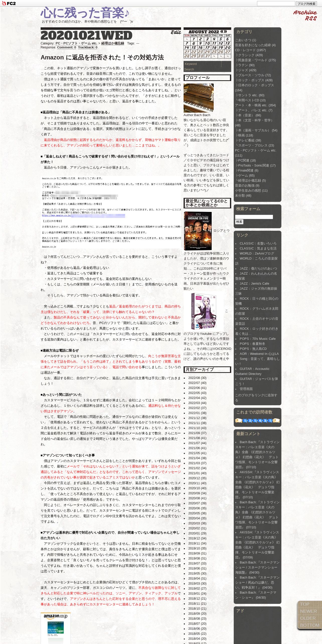
Task: Open the comment dated (04/30) about スネークマン・ショー
Action: point(256,595)
